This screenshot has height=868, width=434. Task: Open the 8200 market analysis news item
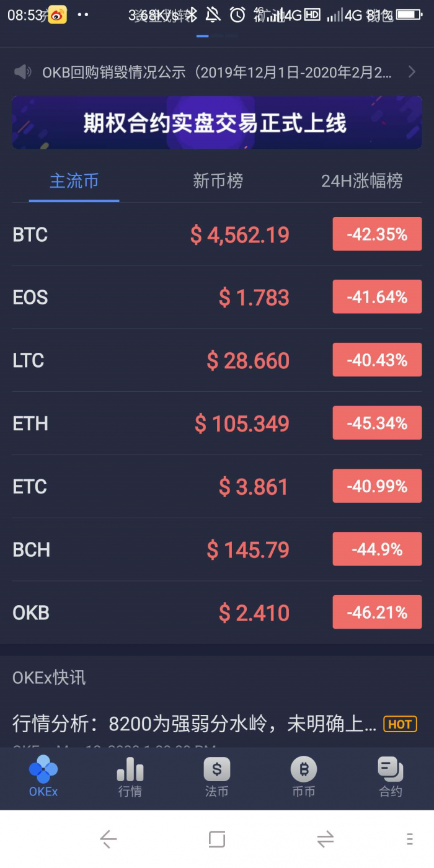[186, 723]
